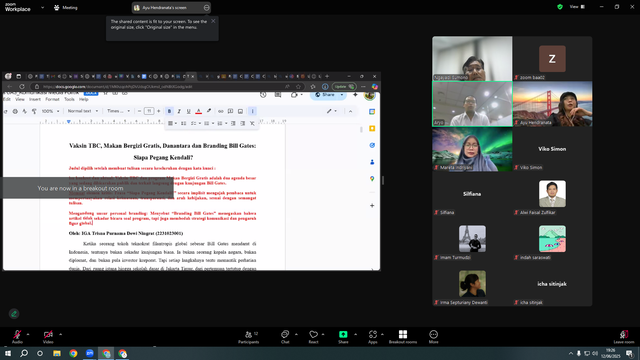640x360 pixels.
Task: Select Viko Simon participant tile
Action: pyautogui.click(x=552, y=149)
